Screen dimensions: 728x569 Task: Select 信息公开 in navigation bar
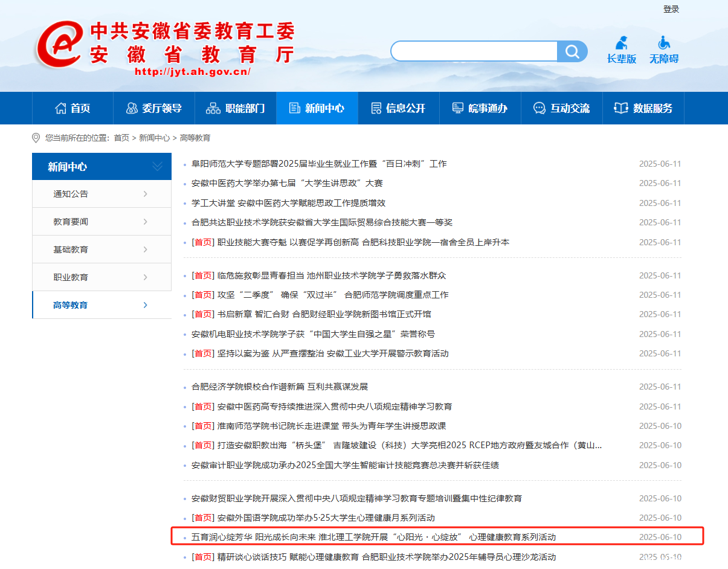pyautogui.click(x=398, y=108)
